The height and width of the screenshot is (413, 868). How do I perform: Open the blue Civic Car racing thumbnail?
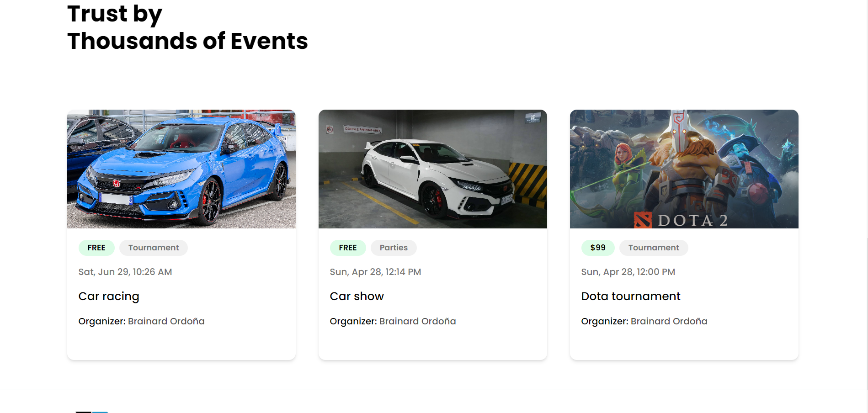pos(181,169)
